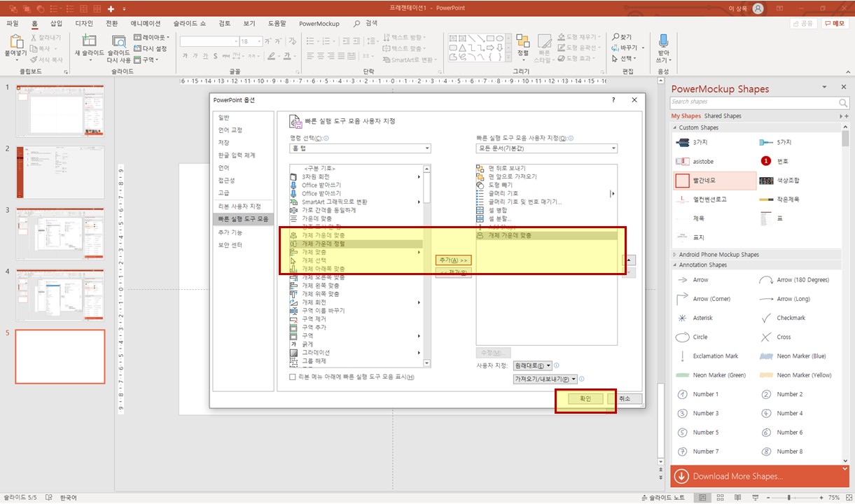Open the font size dropdown showing 18
This screenshot has height=504, width=855.
259,41
